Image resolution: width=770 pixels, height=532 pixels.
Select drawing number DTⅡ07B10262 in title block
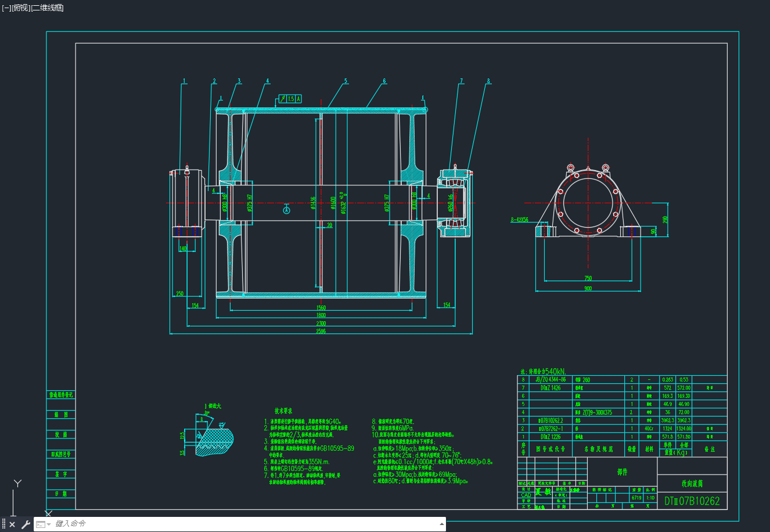click(692, 501)
